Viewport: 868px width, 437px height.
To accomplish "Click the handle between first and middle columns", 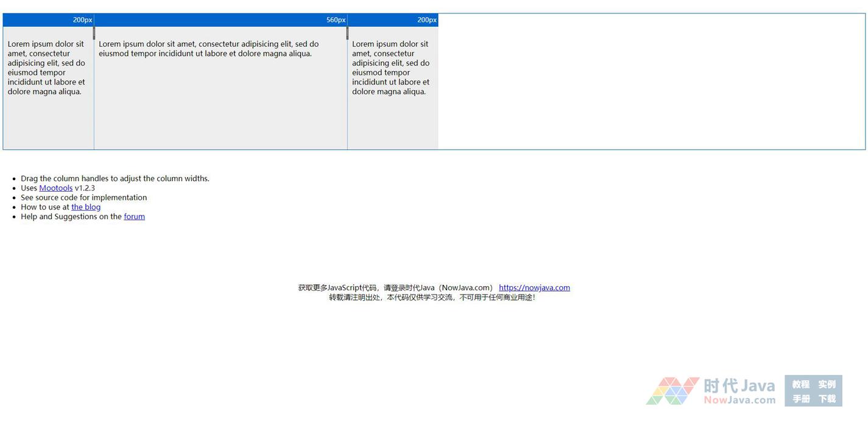I will (x=94, y=33).
